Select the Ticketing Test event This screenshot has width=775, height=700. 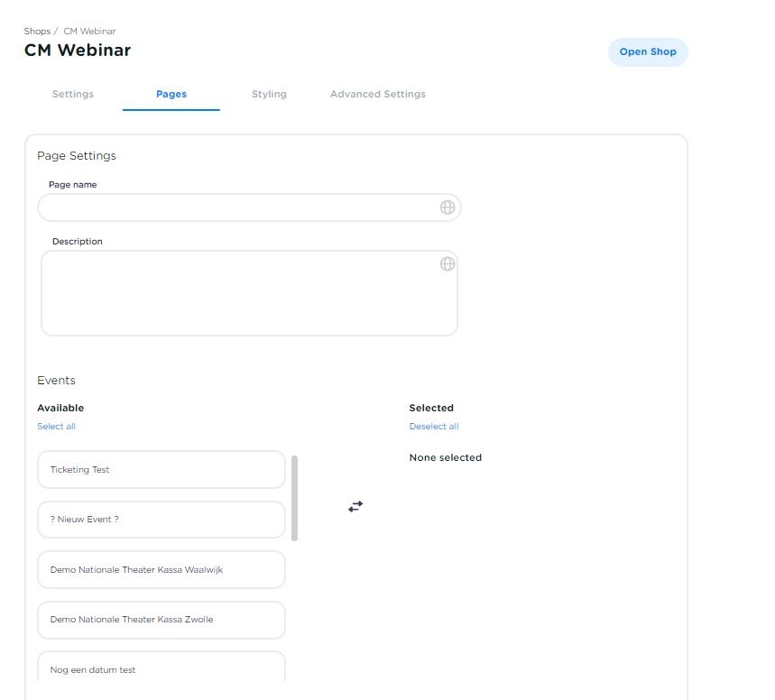coord(161,470)
